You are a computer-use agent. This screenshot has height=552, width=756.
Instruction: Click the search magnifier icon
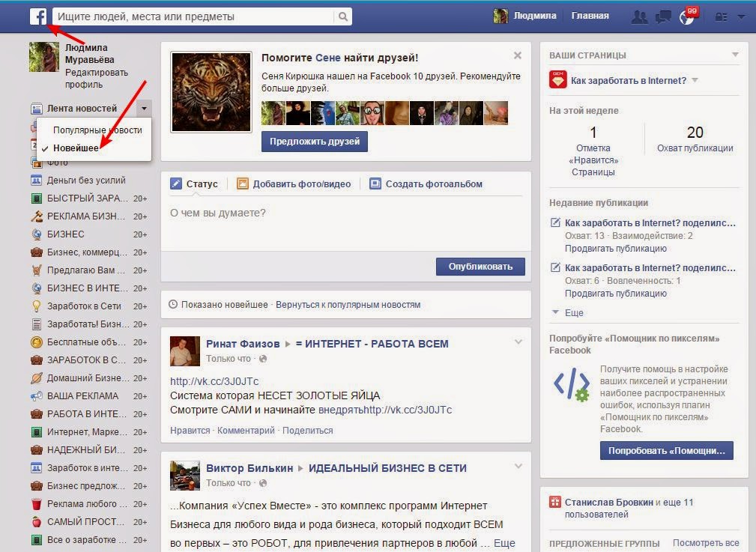(343, 16)
